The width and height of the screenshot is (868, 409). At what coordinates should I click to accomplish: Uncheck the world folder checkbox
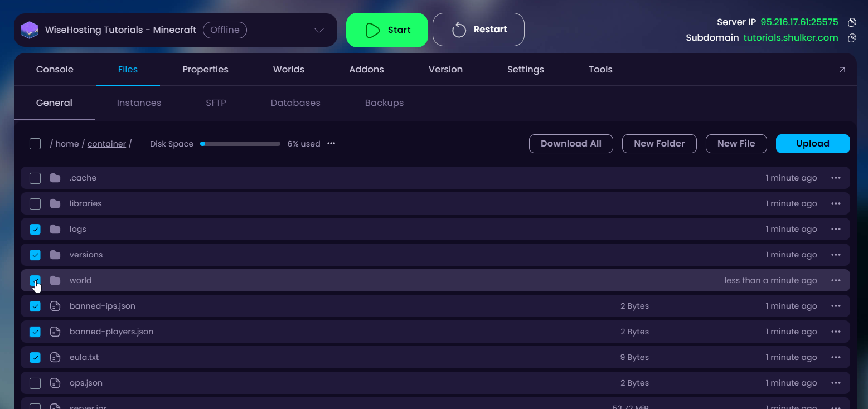pyautogui.click(x=35, y=280)
